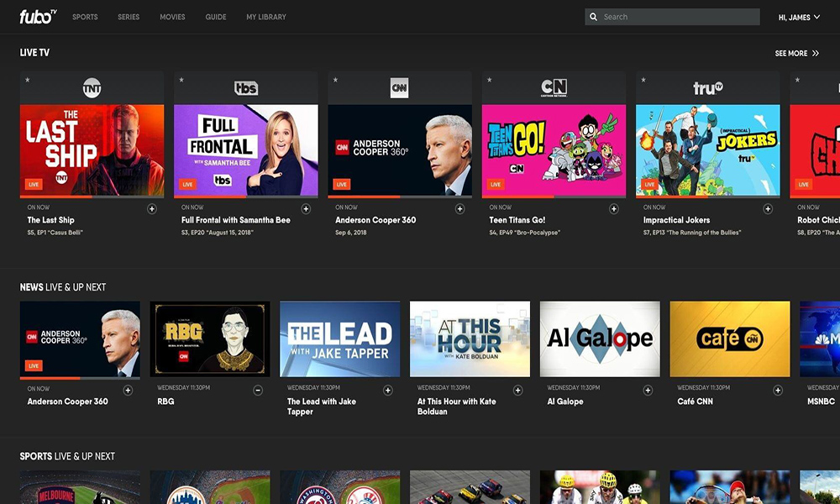
Task: Open Café CNN thumbnail
Action: [x=730, y=339]
